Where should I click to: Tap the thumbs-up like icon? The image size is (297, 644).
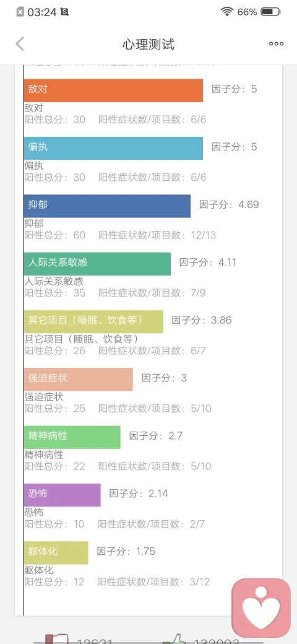(x=172, y=639)
